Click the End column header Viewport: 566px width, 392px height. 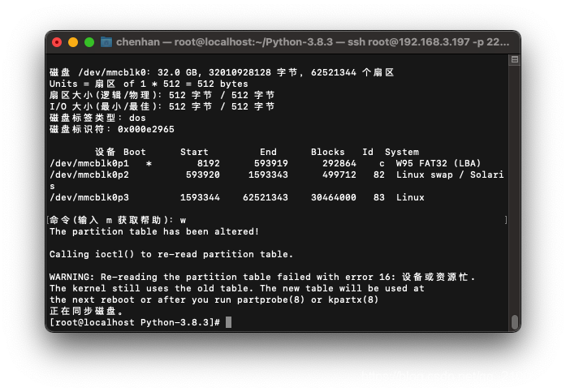[x=268, y=153]
